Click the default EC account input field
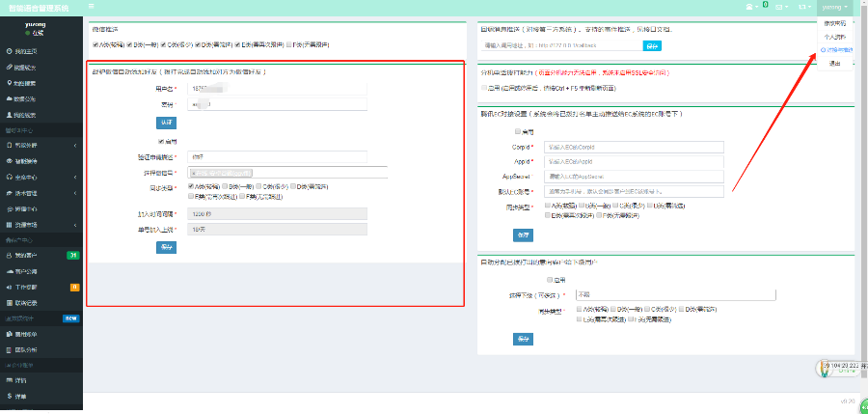Screen dimensions: 868x414 pyautogui.click(x=634, y=191)
